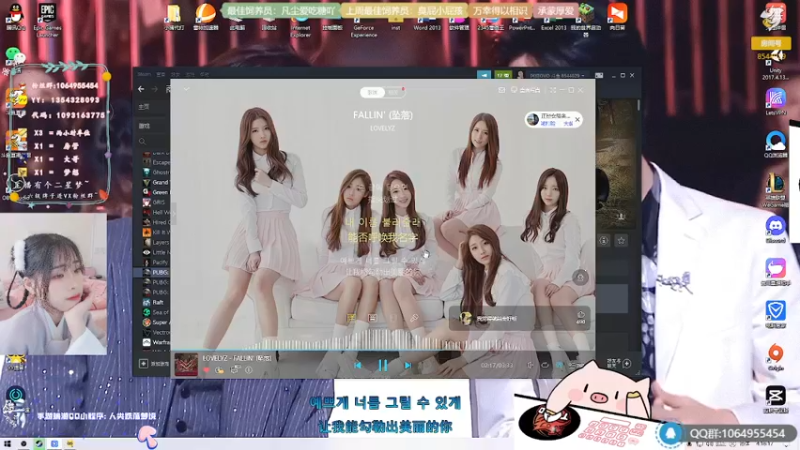This screenshot has height=450, width=800.
Task: Open the Steam menu in the Steam window
Action: 144,74
